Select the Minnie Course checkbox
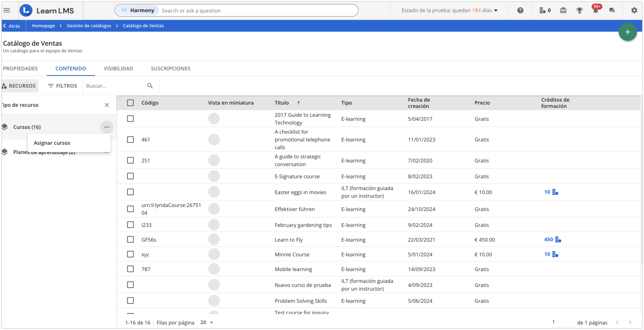This screenshot has height=330, width=644. point(130,254)
